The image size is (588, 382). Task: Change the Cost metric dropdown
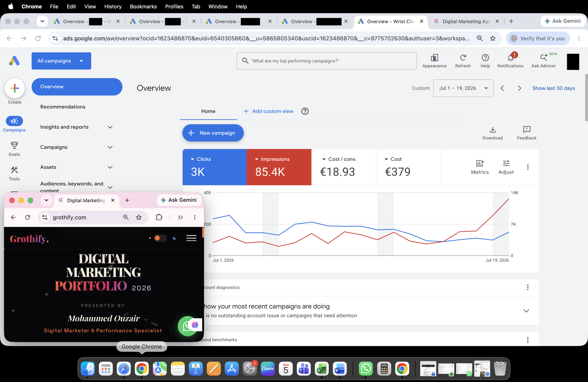393,159
